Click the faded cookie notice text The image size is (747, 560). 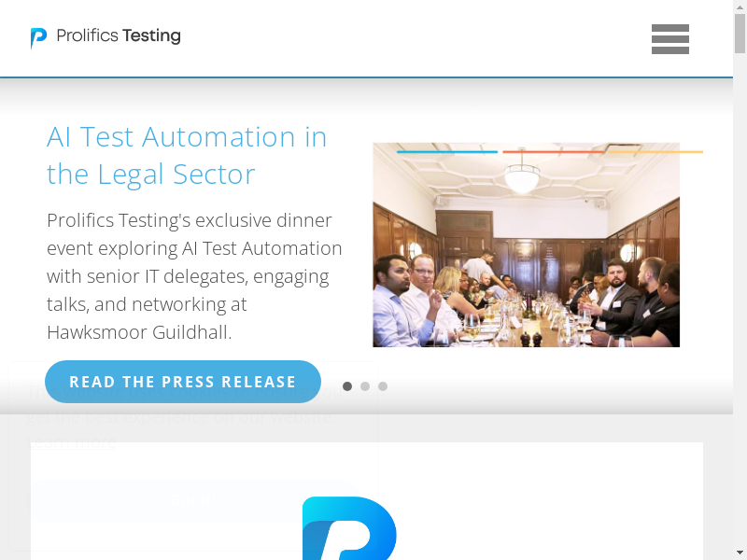[x=185, y=404]
